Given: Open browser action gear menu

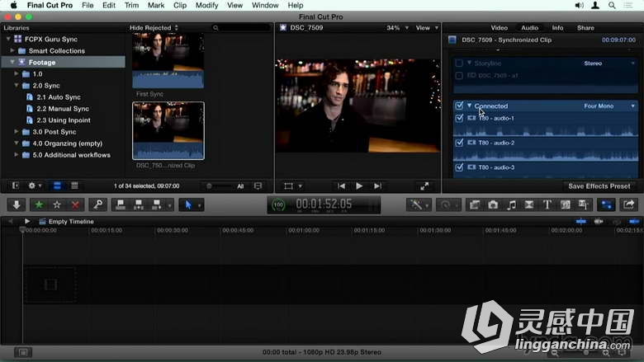Looking at the screenshot, I should pyautogui.click(x=35, y=186).
